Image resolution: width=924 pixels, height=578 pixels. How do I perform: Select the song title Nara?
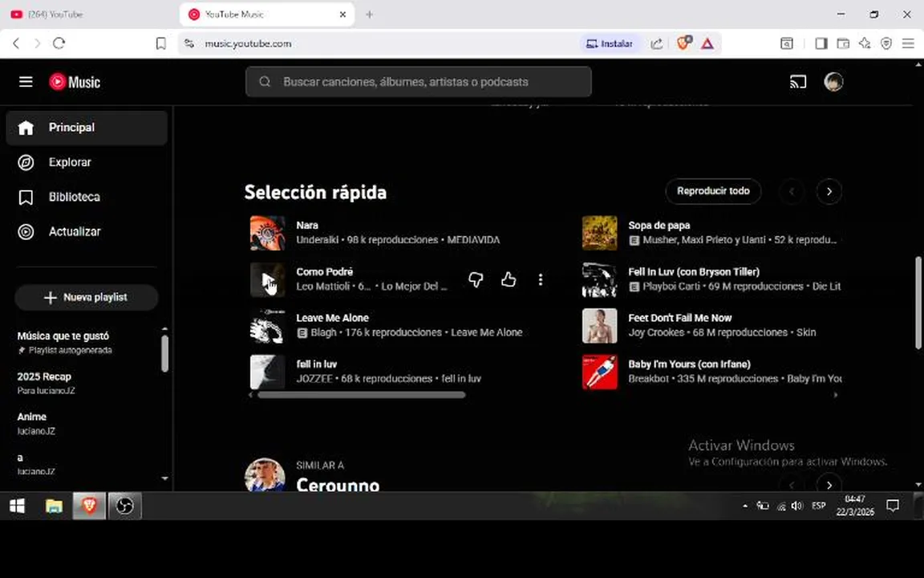307,226
